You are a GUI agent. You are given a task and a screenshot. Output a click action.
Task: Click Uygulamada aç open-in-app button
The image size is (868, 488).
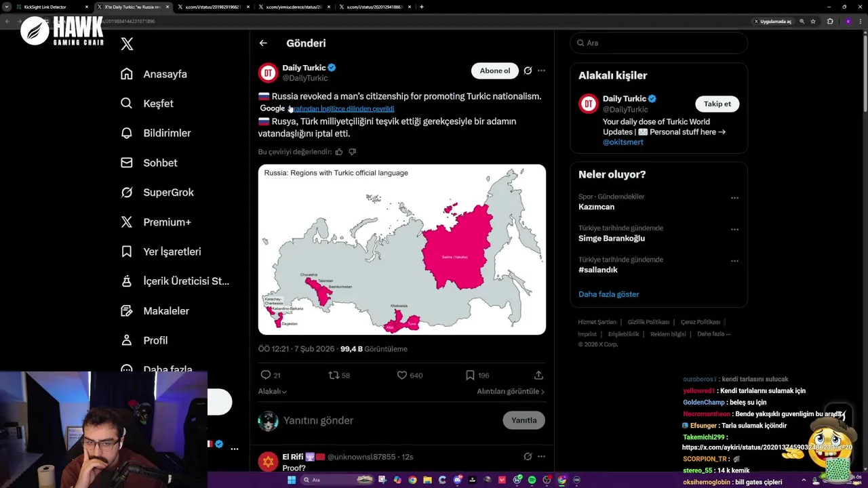pos(773,21)
